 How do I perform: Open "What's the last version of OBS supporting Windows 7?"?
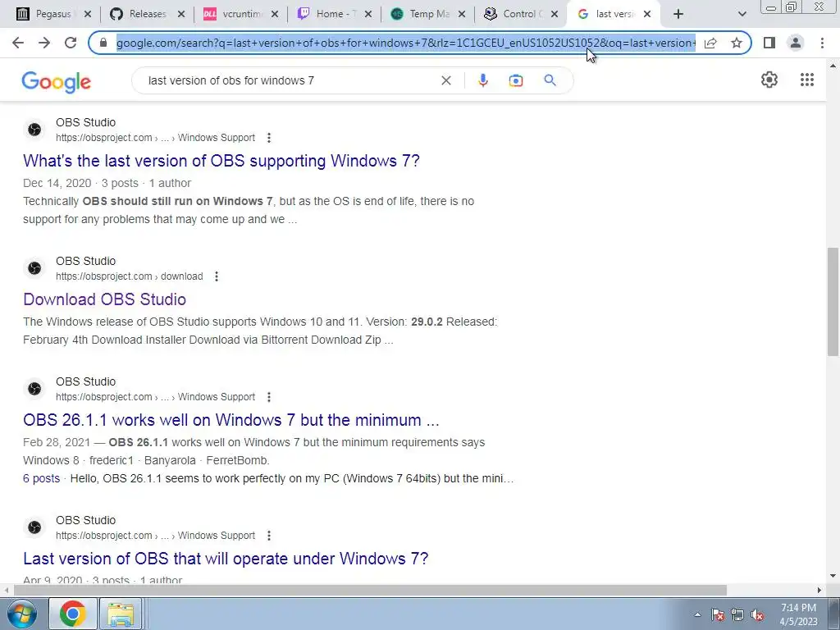pyautogui.click(x=221, y=161)
